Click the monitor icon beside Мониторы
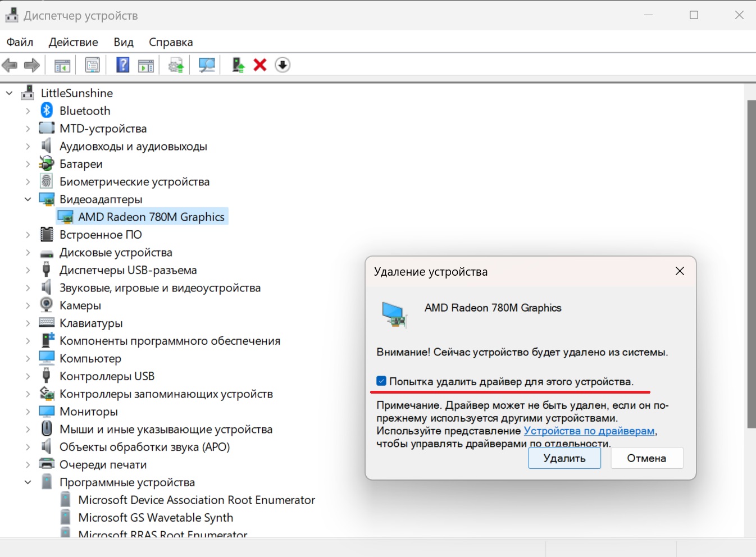 [47, 412]
